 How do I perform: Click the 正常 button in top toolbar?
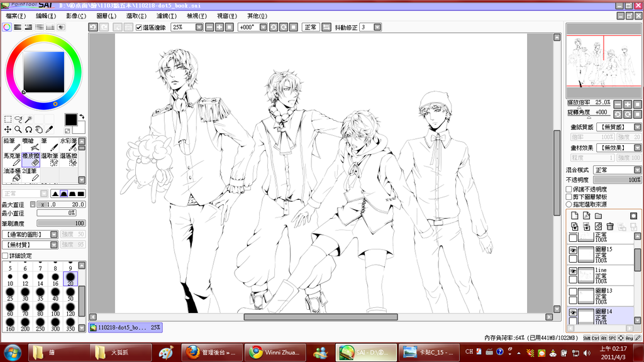[x=311, y=28]
